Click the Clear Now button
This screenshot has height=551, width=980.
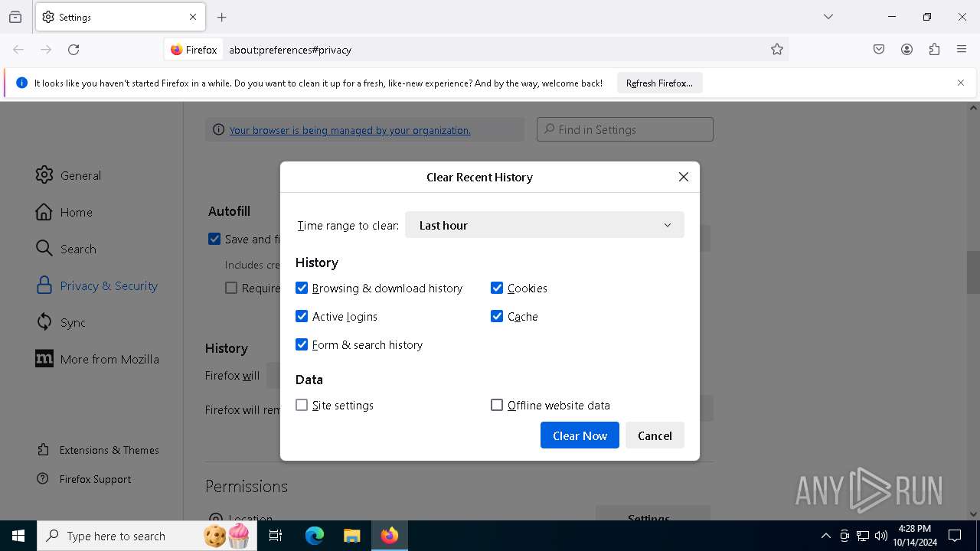(x=580, y=435)
